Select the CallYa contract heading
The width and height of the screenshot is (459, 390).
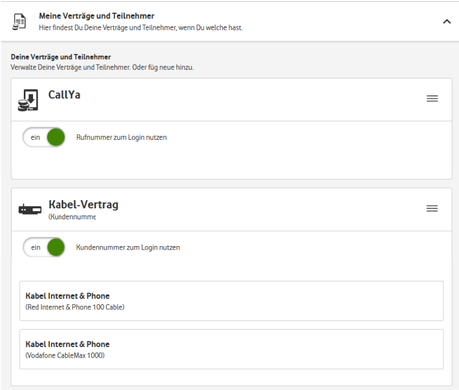click(64, 95)
